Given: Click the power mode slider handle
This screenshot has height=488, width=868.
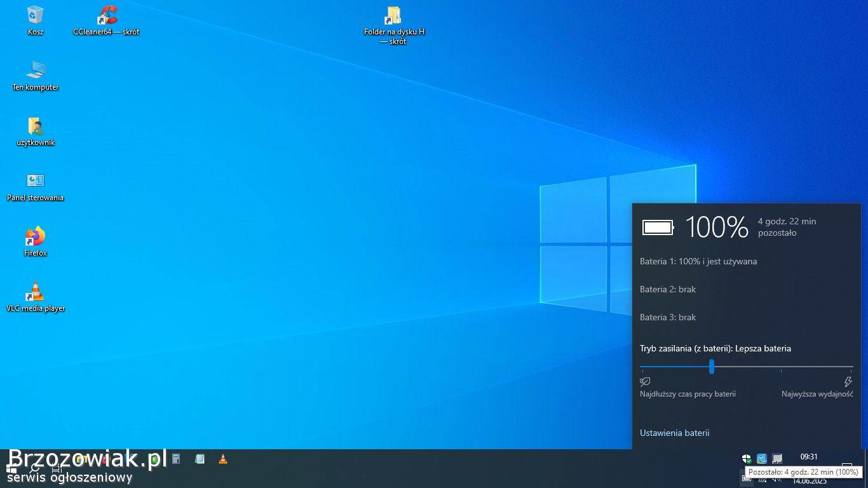Looking at the screenshot, I should click(x=712, y=367).
